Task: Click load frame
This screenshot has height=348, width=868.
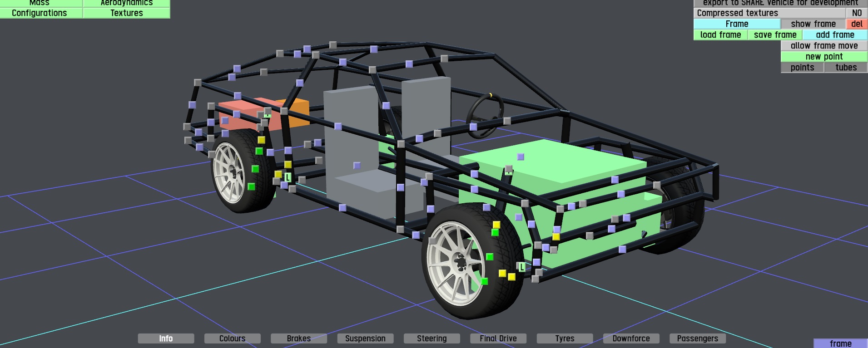Action: pyautogui.click(x=720, y=35)
